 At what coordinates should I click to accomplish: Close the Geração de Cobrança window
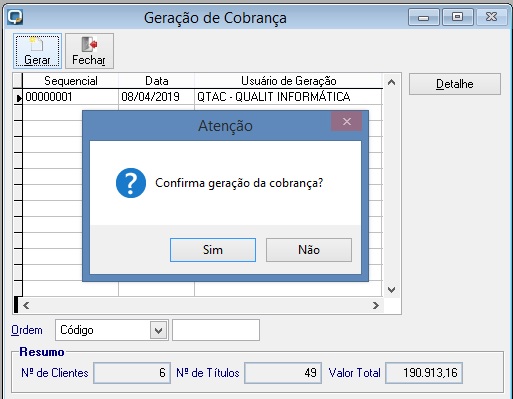pos(492,17)
